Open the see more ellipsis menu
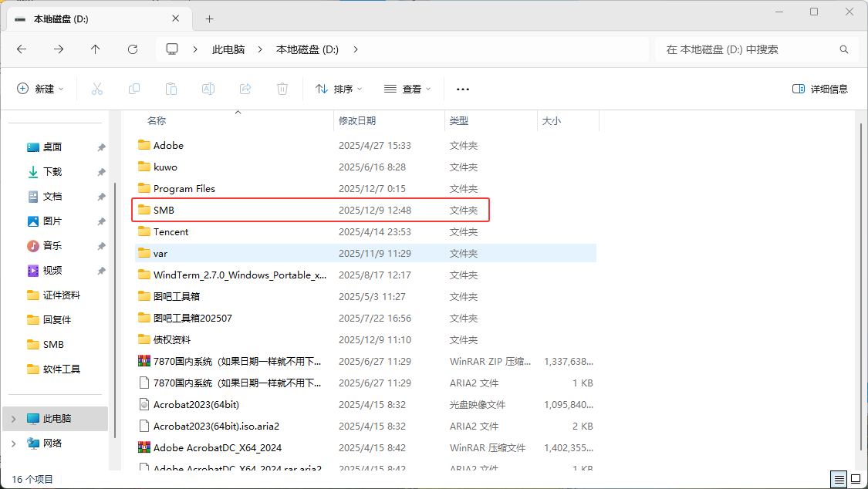868x489 pixels. (463, 89)
